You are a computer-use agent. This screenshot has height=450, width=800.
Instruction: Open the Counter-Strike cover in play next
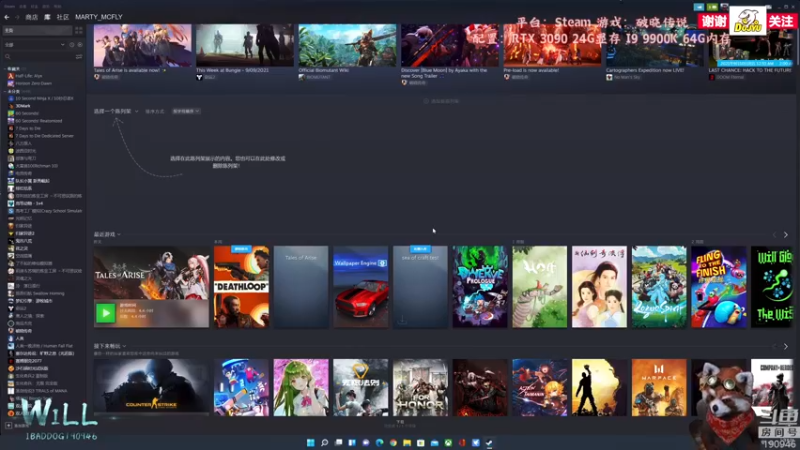[x=152, y=387]
